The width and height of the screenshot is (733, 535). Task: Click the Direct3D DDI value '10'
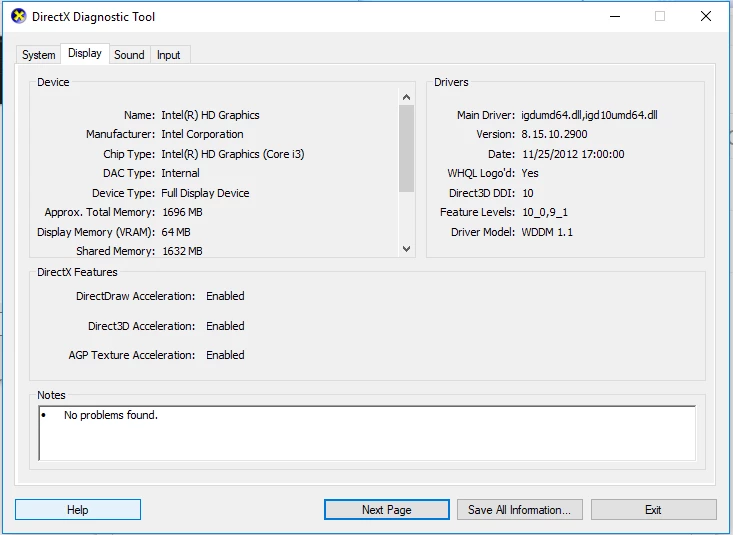coord(528,193)
